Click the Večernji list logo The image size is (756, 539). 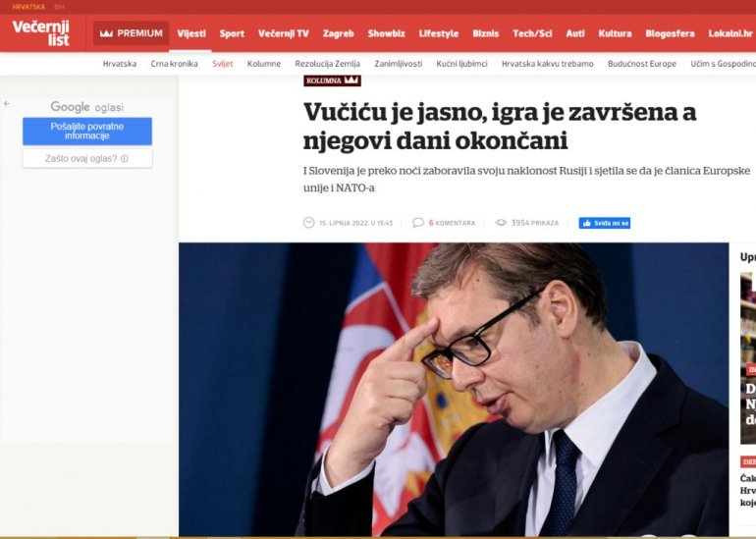point(41,32)
